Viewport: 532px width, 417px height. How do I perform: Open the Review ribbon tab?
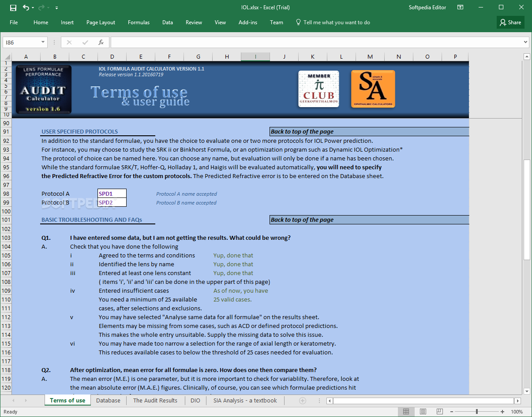(x=194, y=22)
